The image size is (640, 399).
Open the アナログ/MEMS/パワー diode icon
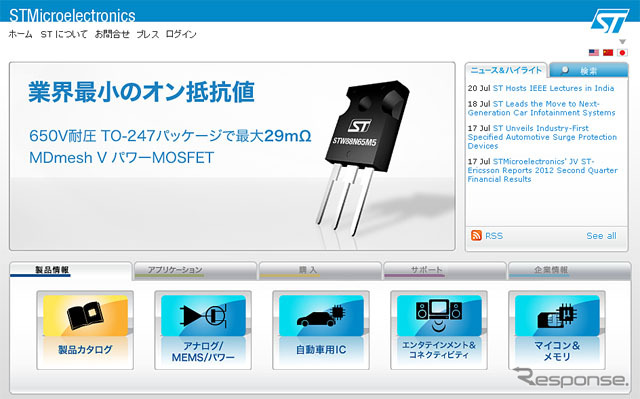[203, 316]
